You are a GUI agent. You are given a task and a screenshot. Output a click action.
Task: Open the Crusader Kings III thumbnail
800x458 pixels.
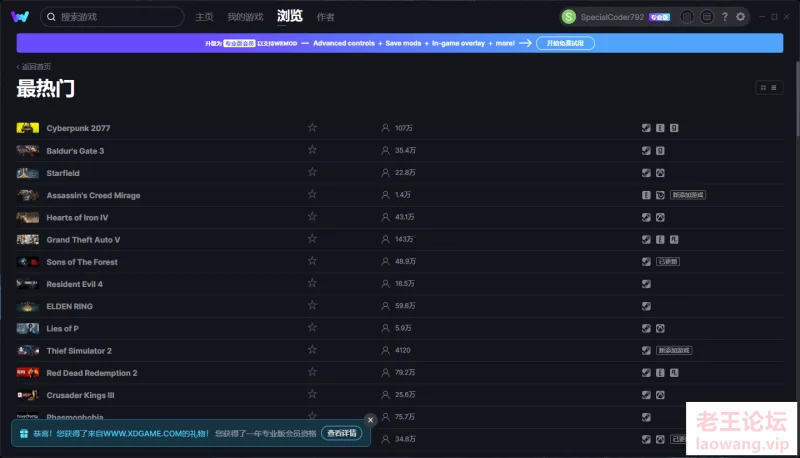click(28, 395)
